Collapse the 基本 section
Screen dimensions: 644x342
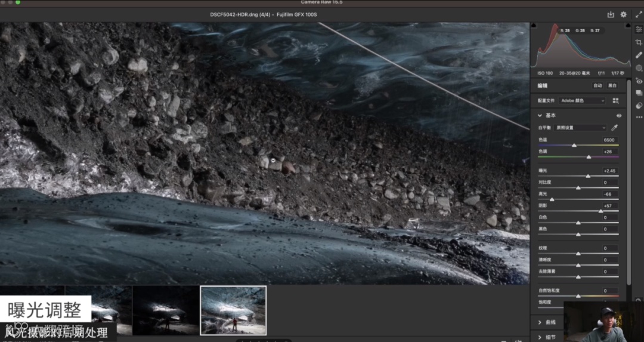point(540,116)
